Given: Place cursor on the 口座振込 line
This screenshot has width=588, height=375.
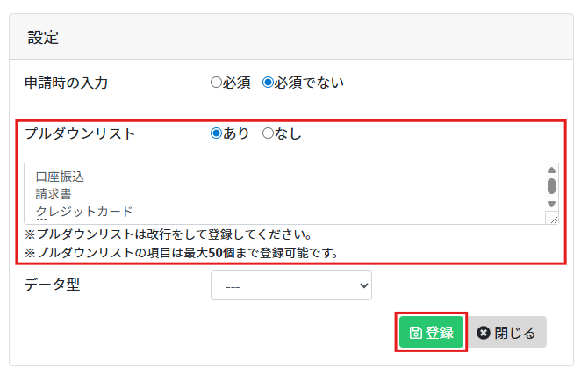Looking at the screenshot, I should [60, 177].
